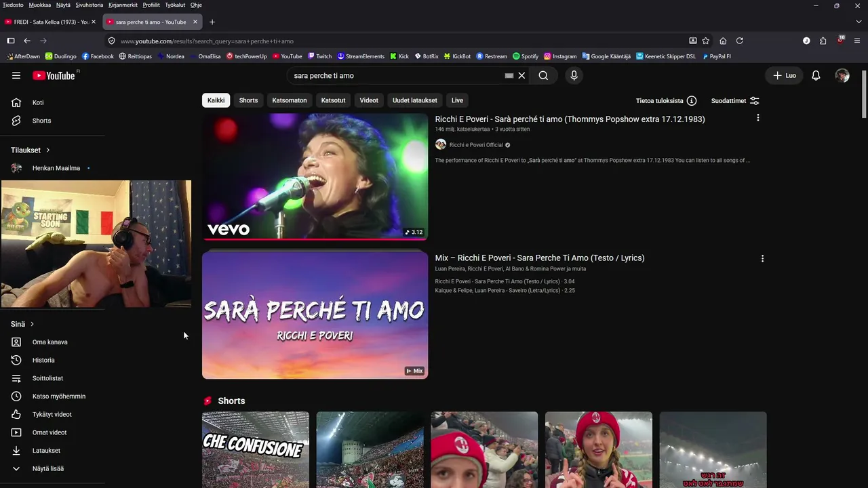Select the Katsomaton filter chip
This screenshot has width=868, height=488.
pyautogui.click(x=290, y=100)
